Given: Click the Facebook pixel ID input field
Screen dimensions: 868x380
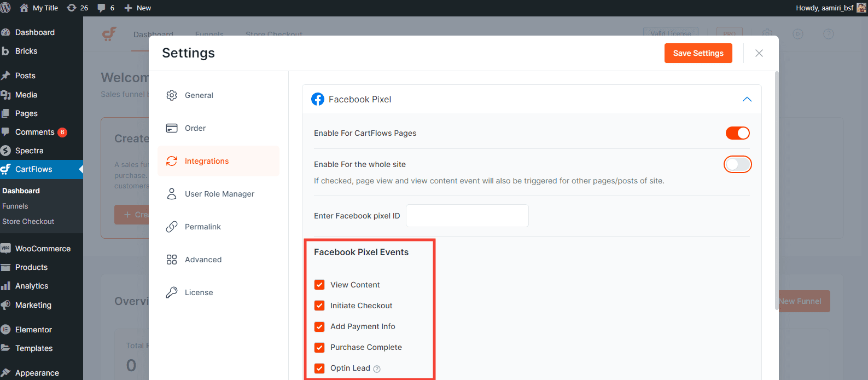Looking at the screenshot, I should [x=467, y=216].
